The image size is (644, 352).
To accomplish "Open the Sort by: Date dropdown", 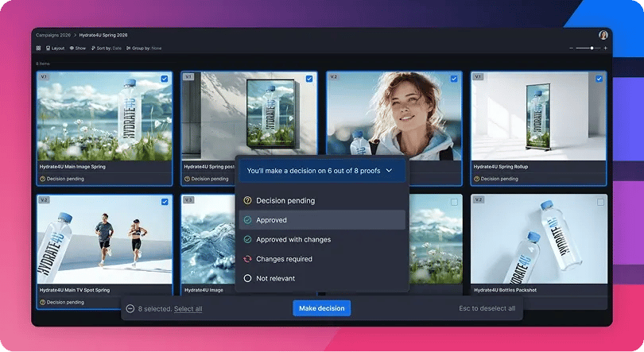I will coord(107,48).
